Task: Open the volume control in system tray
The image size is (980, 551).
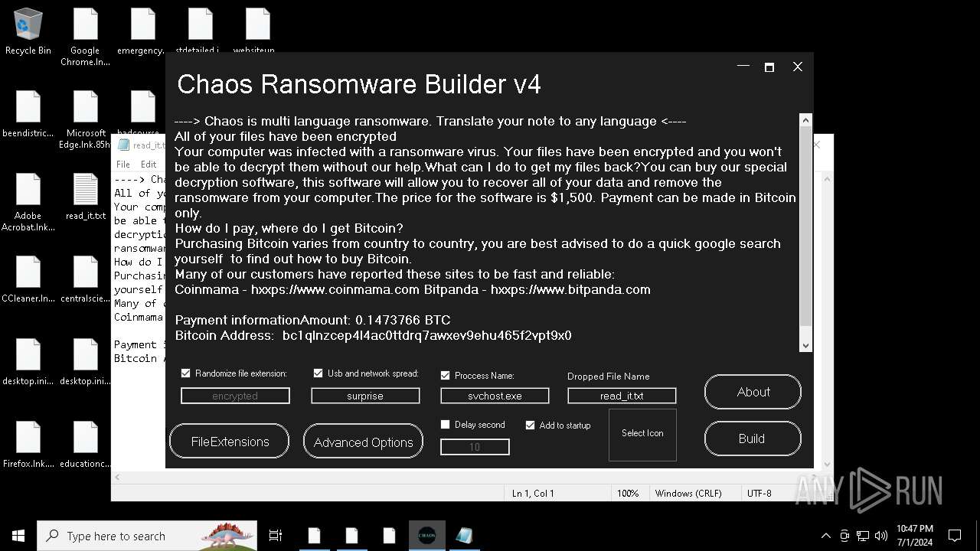Action: (x=880, y=536)
